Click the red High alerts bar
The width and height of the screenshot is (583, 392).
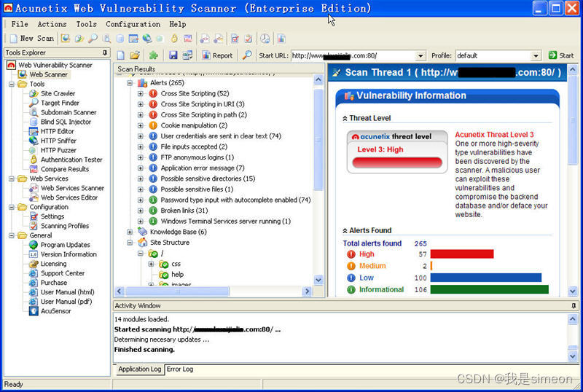pos(462,254)
